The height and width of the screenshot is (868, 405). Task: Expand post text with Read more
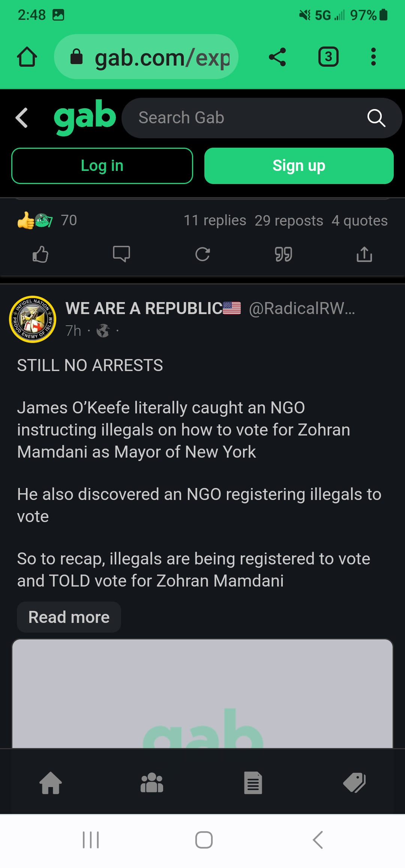point(69,617)
